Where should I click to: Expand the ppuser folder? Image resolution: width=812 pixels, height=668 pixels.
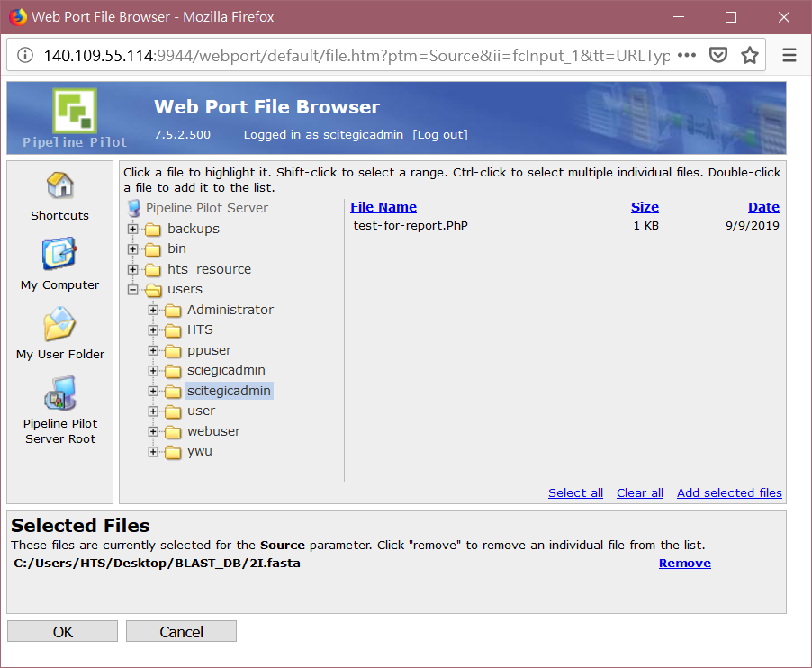(153, 350)
